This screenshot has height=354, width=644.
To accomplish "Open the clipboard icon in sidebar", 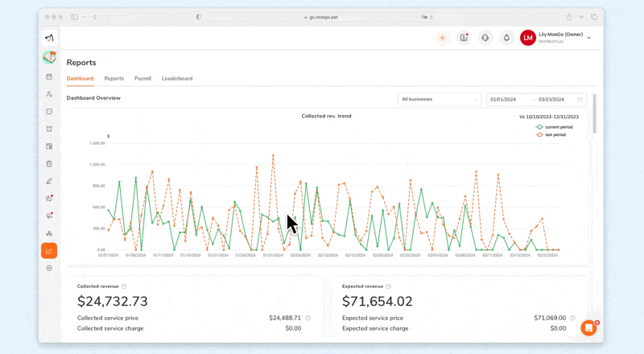I will coord(49,164).
